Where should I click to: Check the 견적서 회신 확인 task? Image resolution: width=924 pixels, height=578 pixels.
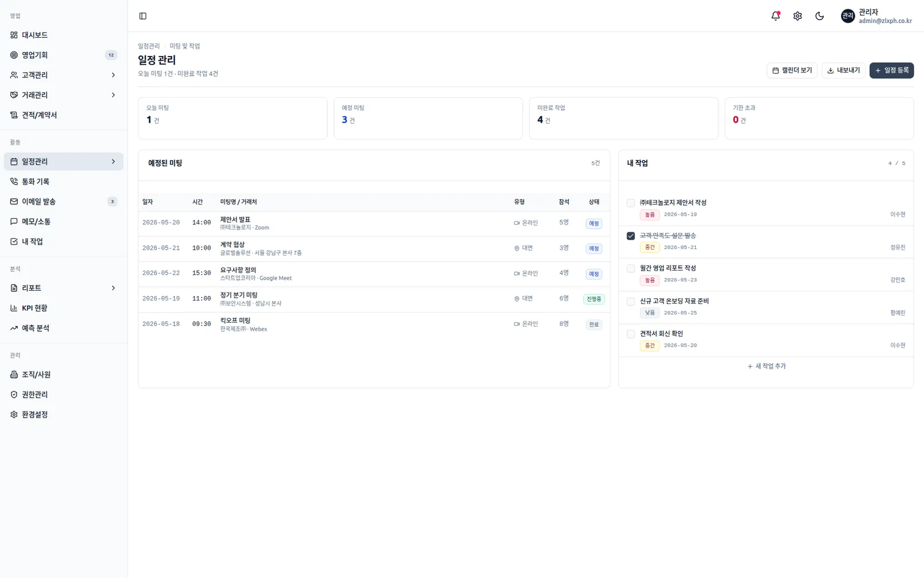(631, 334)
